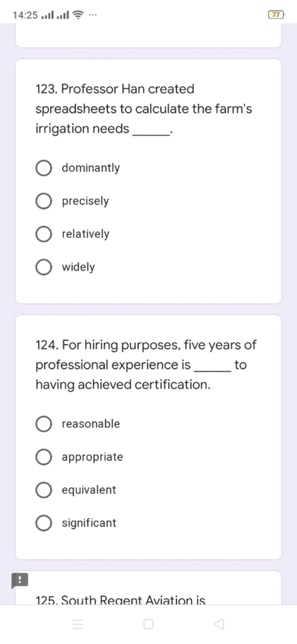The image size is (297, 644).
Task: Pick the 'relatively' answer option
Action: click(x=44, y=234)
